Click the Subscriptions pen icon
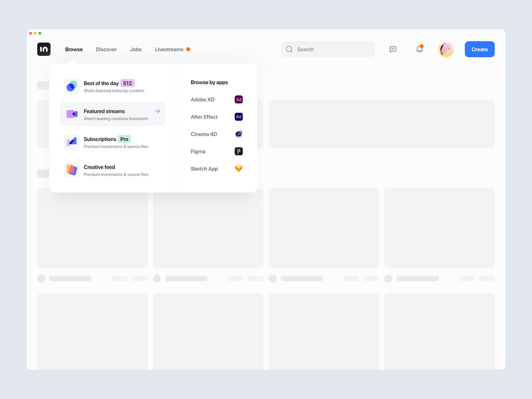This screenshot has height=399, width=532. coord(72,142)
